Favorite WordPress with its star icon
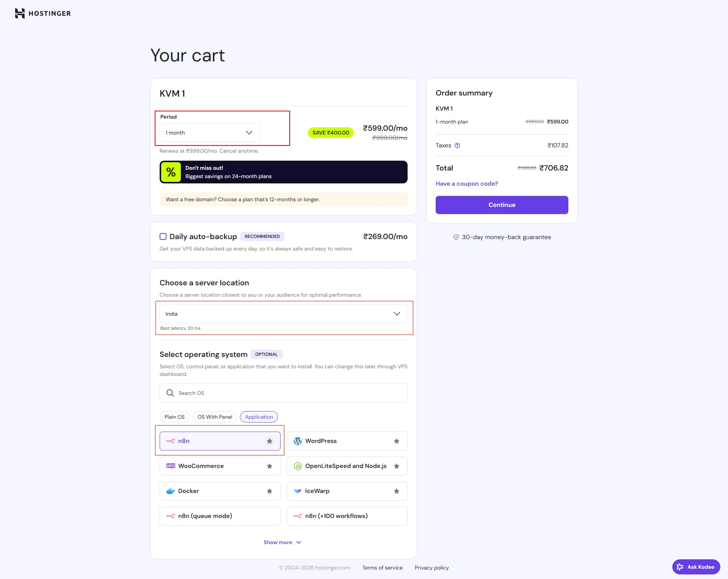Screen dimensions: 728x579 tap(397, 441)
